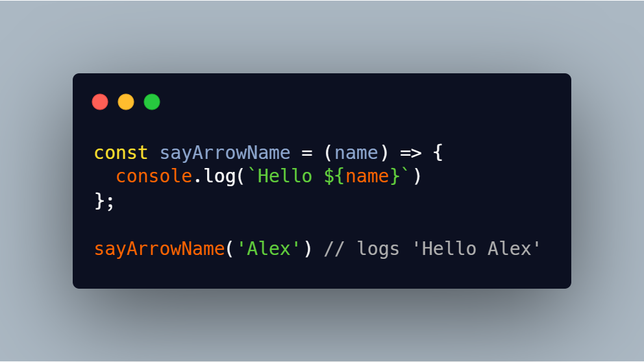Click 'Hello Alex' in the comment
Viewport: 644px width, 362px height.
click(x=476, y=248)
